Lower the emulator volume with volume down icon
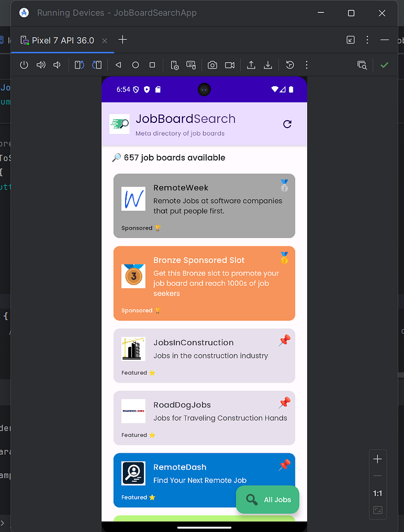This screenshot has height=532, width=404. 57,65
